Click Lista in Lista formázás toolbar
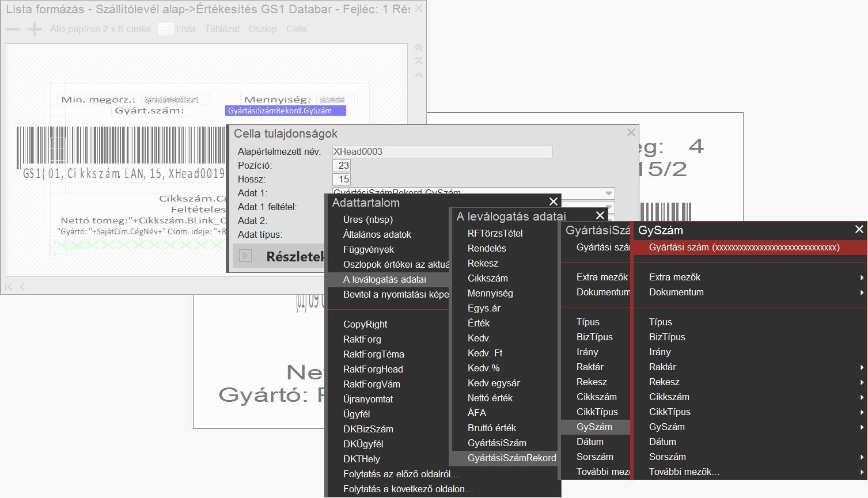Image resolution: width=868 pixels, height=498 pixels. tap(186, 29)
